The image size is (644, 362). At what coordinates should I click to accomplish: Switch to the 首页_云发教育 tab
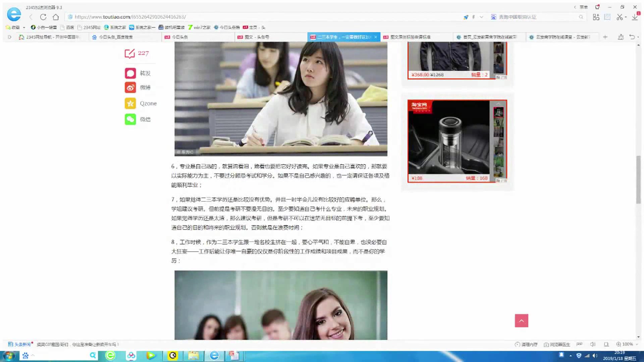490,37
